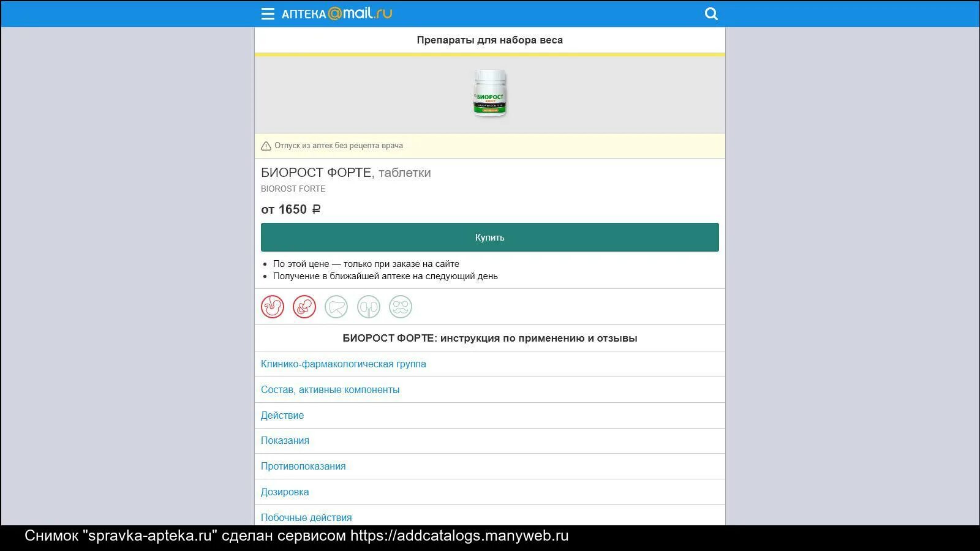Click the liver condition icon
980x551 pixels.
pos(336,307)
